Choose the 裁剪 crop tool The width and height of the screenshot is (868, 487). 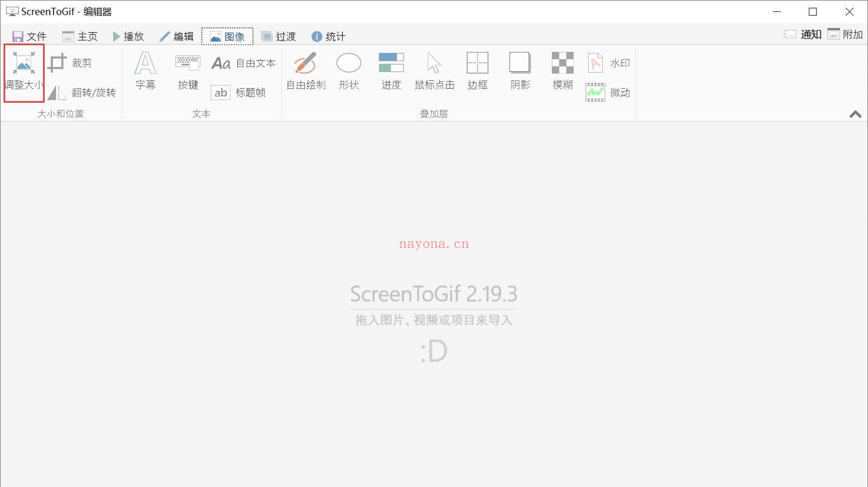coord(70,63)
